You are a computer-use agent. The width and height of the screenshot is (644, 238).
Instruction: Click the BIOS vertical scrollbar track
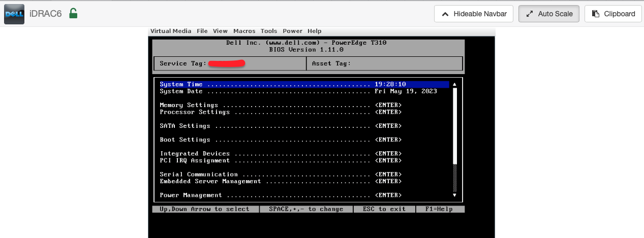(454, 140)
